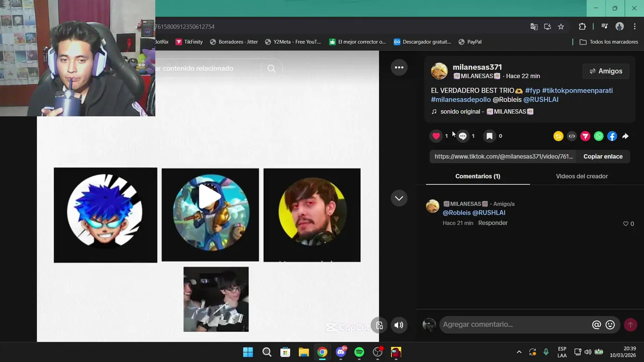Open the Windows Start menu
This screenshot has height=362, width=644.
point(248,352)
